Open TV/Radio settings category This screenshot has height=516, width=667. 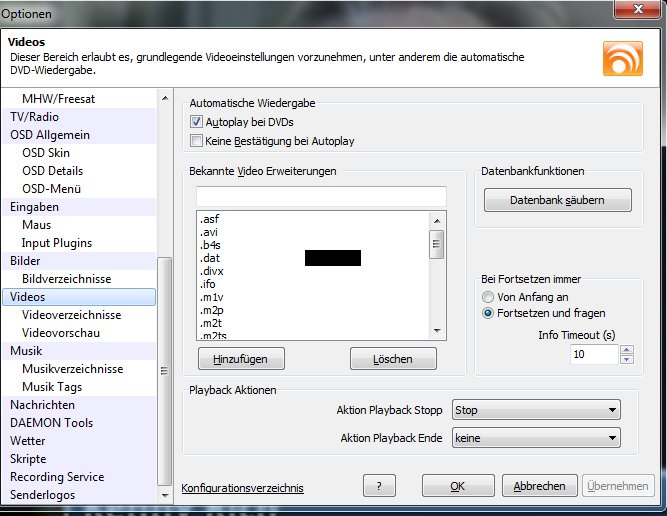click(x=79, y=117)
